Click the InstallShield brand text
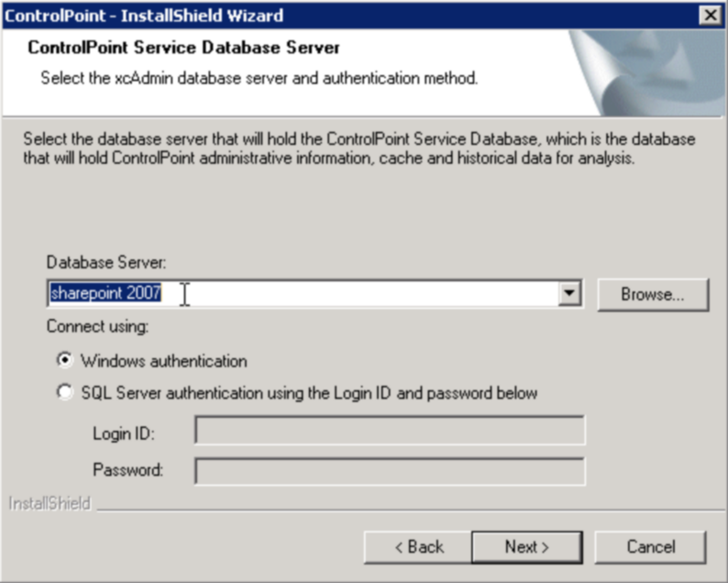Viewport: 728px width, 583px height. click(x=50, y=503)
